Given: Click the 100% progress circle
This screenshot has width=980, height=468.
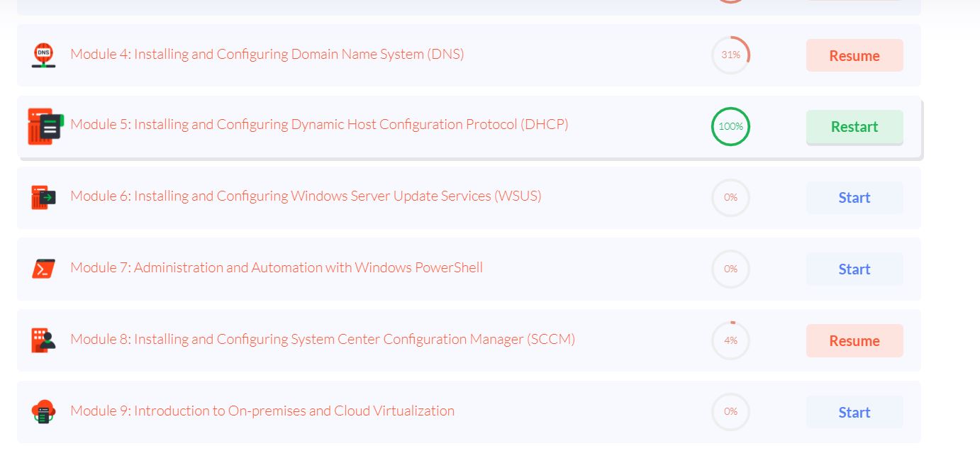Looking at the screenshot, I should coord(730,127).
